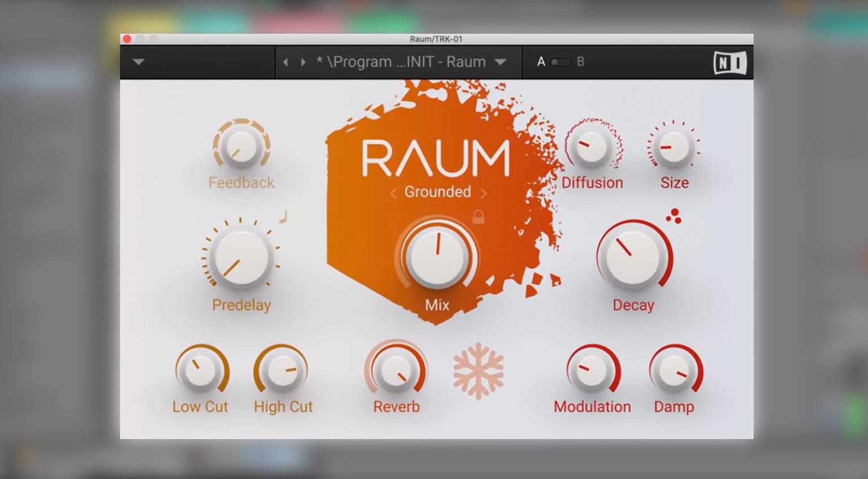Click the Feedback label
868x479 pixels.
tap(241, 183)
